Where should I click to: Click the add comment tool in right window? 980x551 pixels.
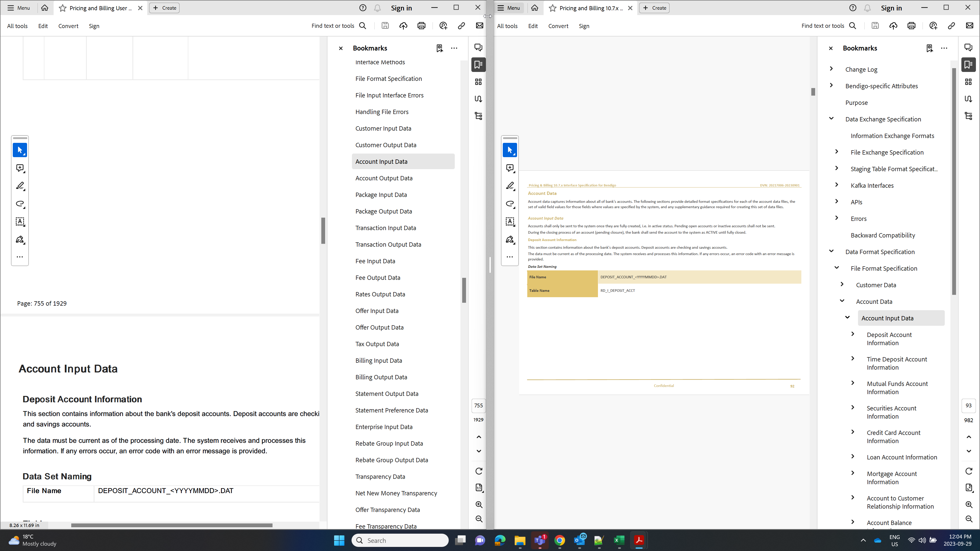tap(510, 168)
